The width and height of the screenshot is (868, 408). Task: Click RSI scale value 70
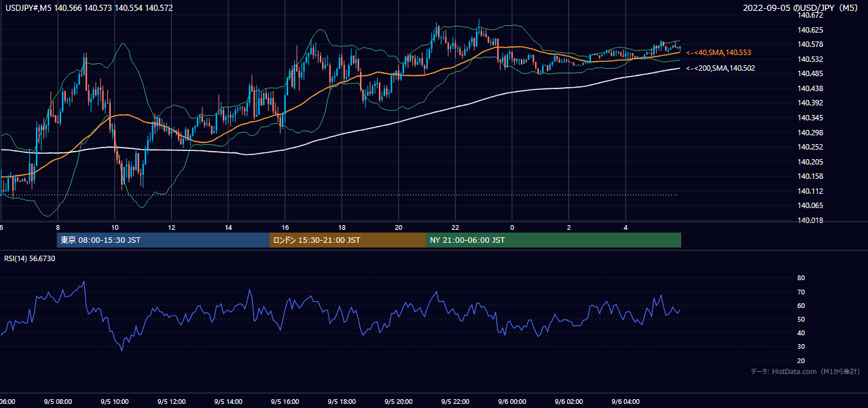(801, 292)
